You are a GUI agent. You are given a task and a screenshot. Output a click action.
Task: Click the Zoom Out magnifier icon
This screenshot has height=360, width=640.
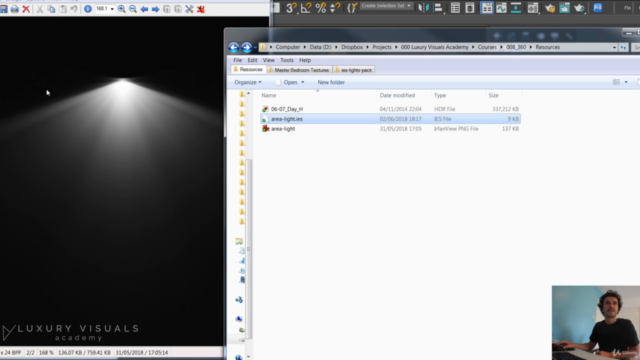pyautogui.click(x=133, y=9)
